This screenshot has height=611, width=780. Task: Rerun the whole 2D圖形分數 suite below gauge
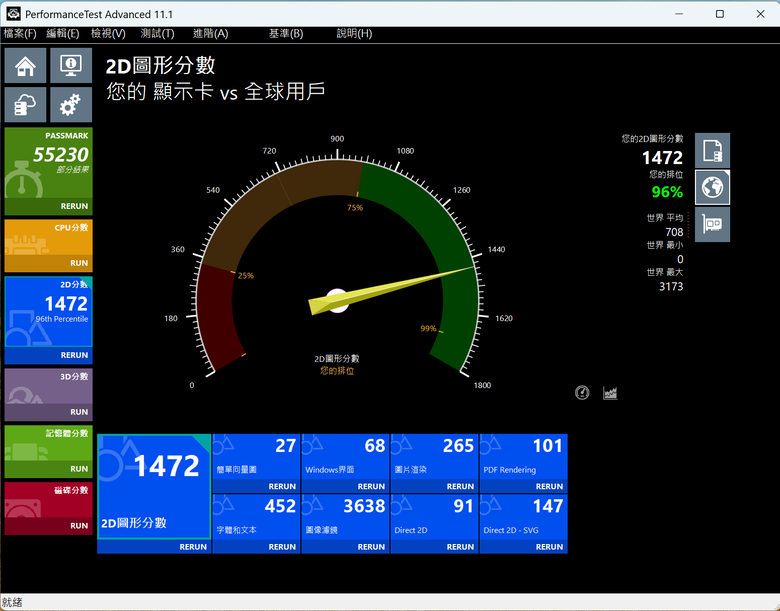pyautogui.click(x=154, y=546)
